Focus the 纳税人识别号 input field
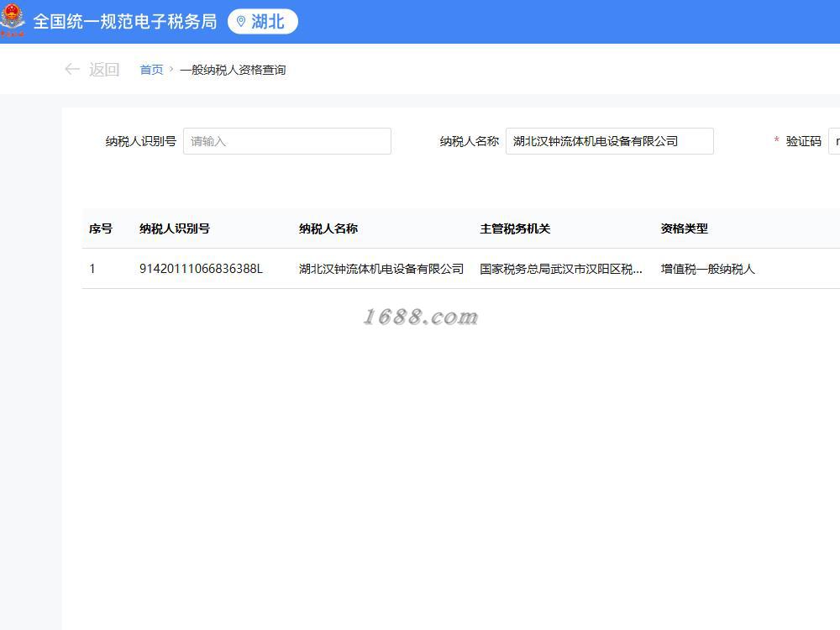 pyautogui.click(x=287, y=141)
